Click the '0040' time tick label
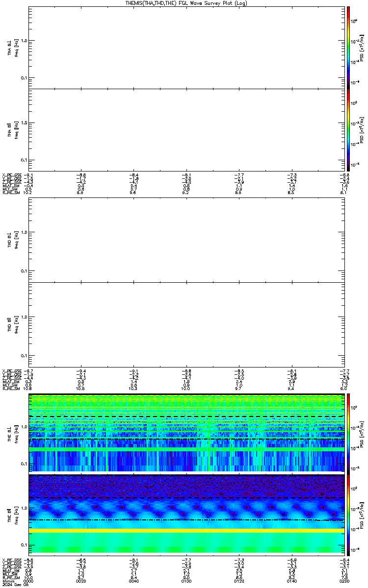Viewport: 368px width, 588px height. pos(134,581)
